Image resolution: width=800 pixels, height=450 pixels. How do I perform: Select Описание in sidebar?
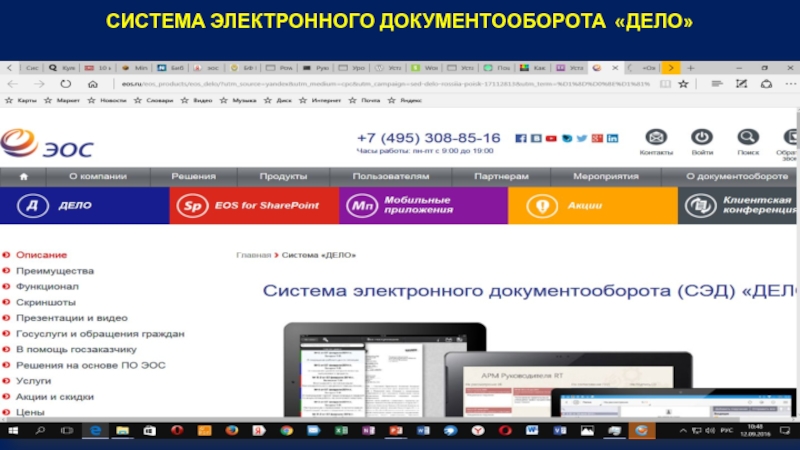[x=41, y=255]
